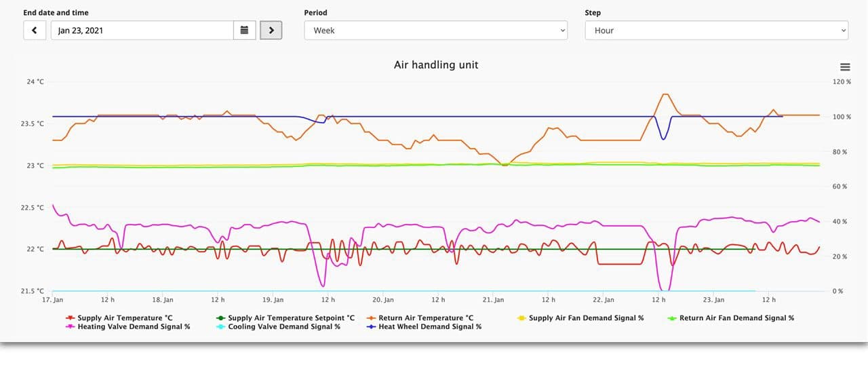The image size is (868, 382).
Task: Click the red Supply Air Temperature legend marker
Action: tap(70, 318)
